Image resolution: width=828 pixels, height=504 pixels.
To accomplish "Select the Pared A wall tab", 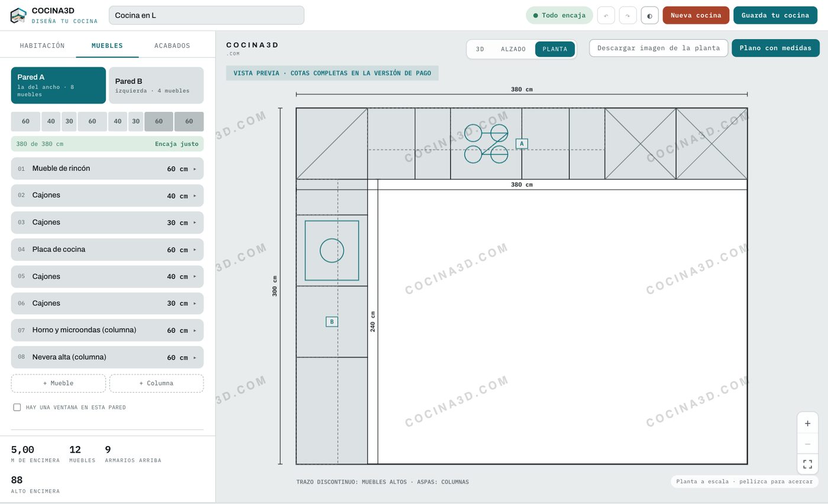I will 59,85.
